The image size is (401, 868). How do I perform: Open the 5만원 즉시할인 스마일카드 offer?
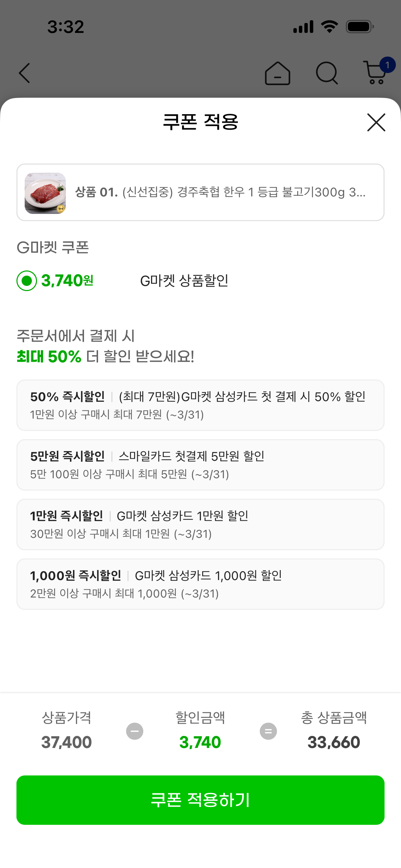[200, 465]
